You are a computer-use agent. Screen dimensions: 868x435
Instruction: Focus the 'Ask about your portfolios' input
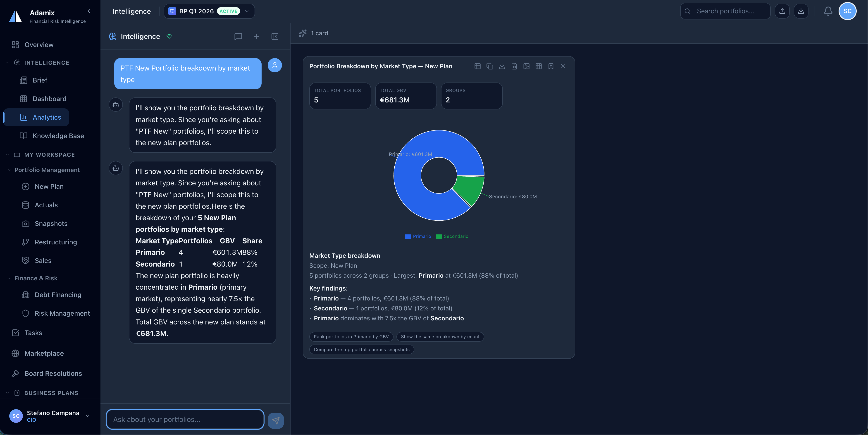point(185,419)
